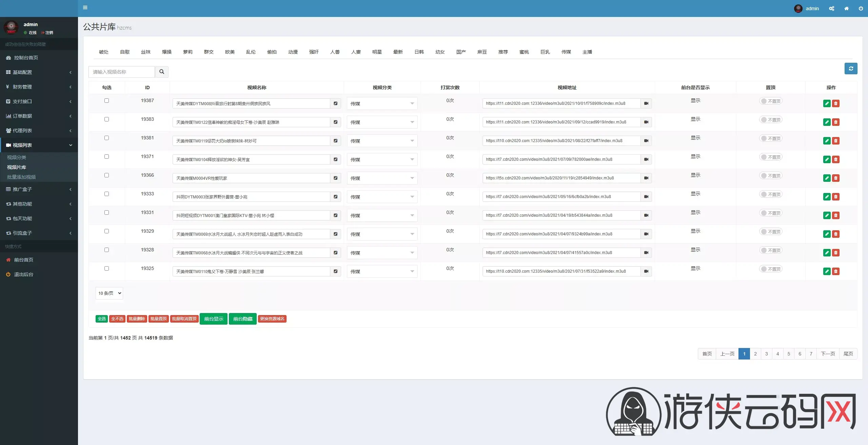Click the power icon in top bar
868x445 pixels.
(x=861, y=8)
